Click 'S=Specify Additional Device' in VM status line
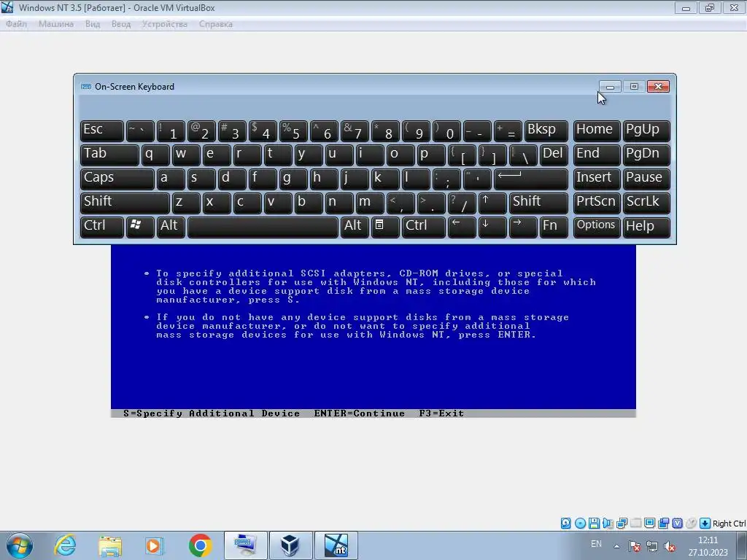 (x=212, y=413)
